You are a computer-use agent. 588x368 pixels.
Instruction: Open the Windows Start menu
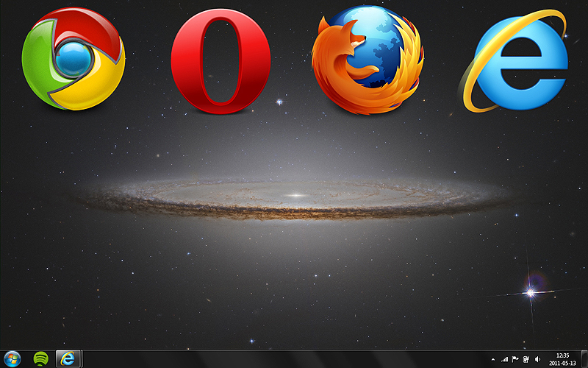point(12,359)
